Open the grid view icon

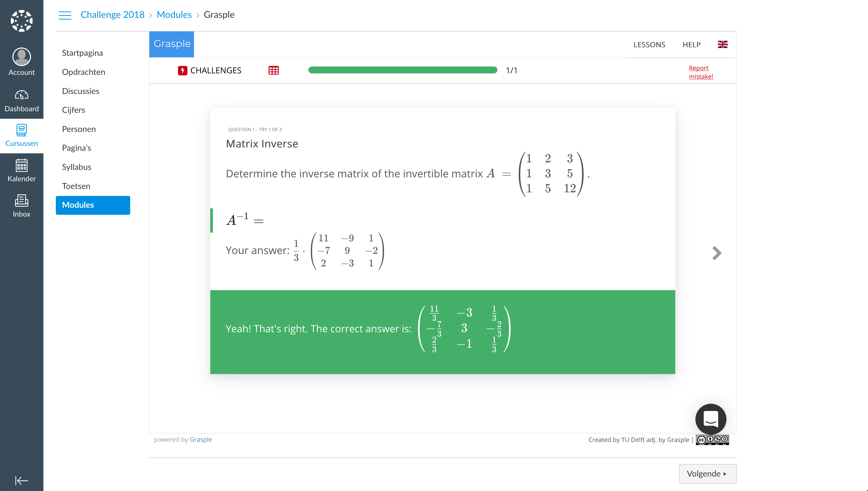coord(274,70)
